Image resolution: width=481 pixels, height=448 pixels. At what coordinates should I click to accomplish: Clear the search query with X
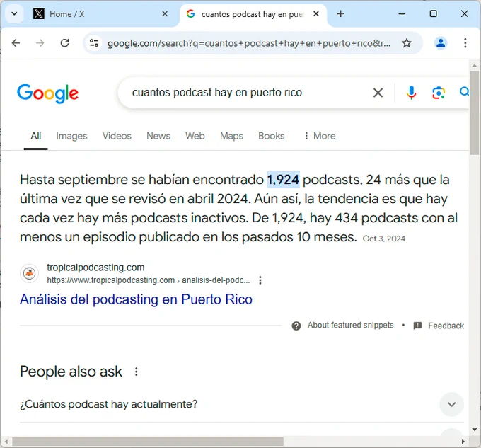point(378,93)
